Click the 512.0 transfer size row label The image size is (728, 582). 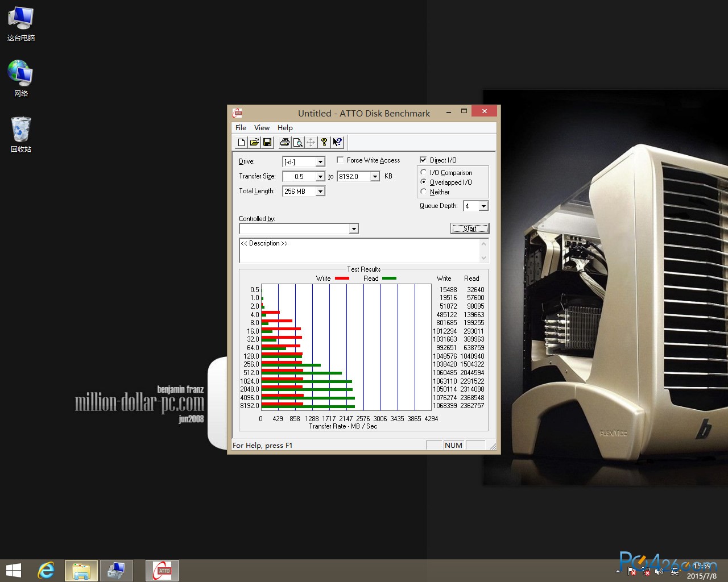251,373
